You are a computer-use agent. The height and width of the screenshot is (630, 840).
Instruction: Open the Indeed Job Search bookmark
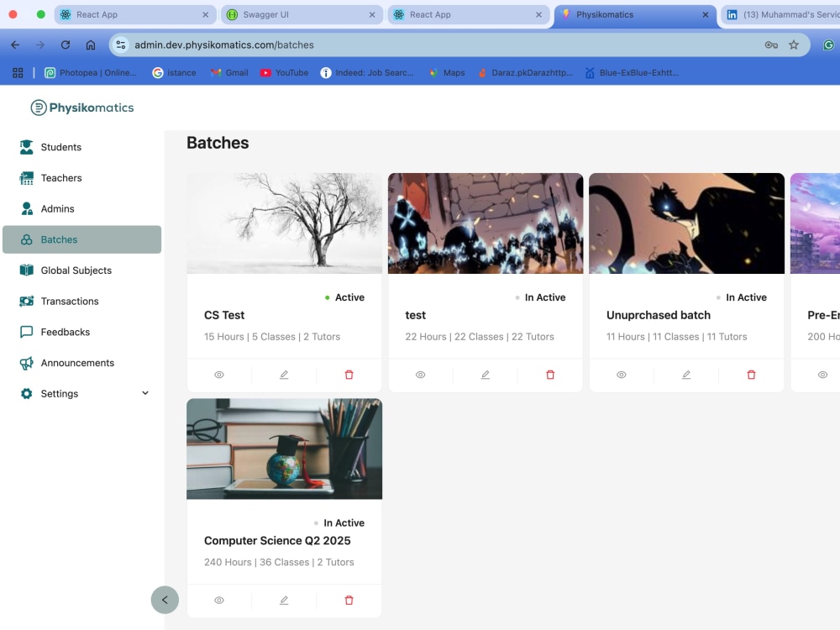[x=367, y=73]
